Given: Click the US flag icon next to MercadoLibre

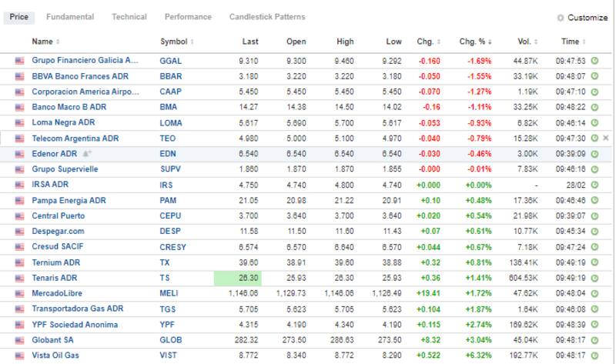Looking at the screenshot, I should 19,293.
